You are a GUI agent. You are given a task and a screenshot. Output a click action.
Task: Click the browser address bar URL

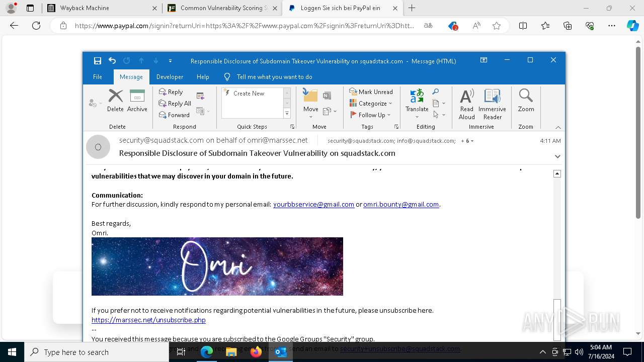[x=245, y=26]
